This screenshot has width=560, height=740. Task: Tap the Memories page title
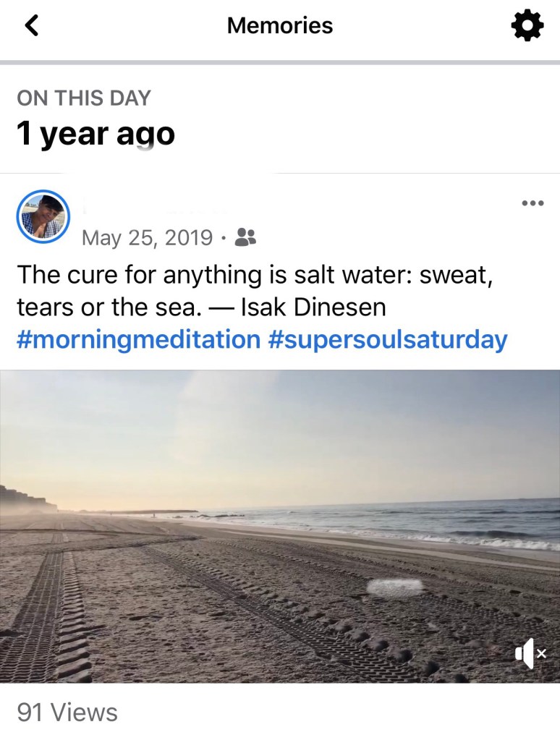pyautogui.click(x=280, y=26)
